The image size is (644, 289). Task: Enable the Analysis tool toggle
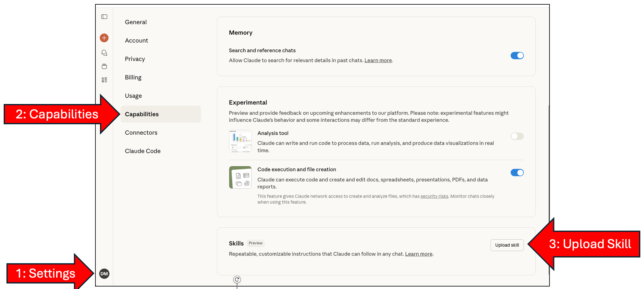(x=517, y=136)
